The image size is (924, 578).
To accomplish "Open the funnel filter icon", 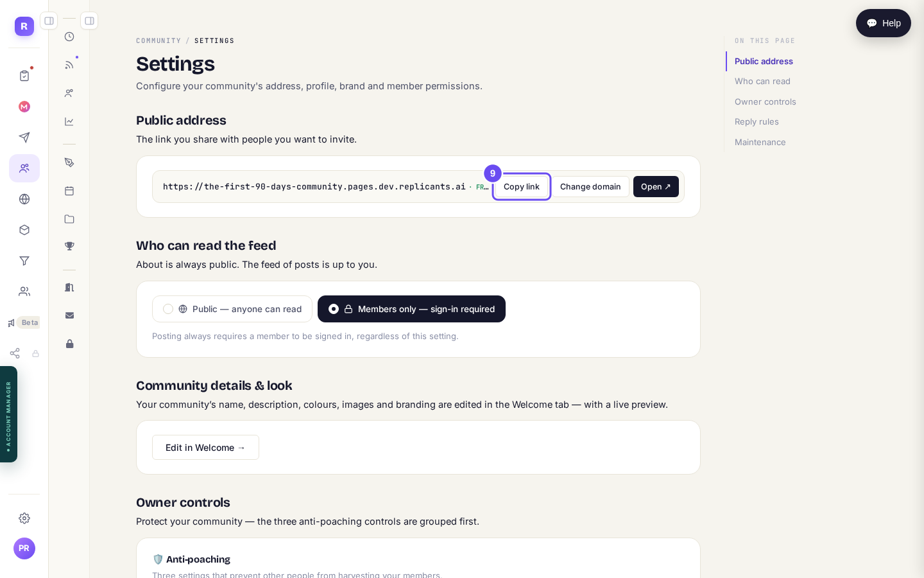I will pos(24,261).
